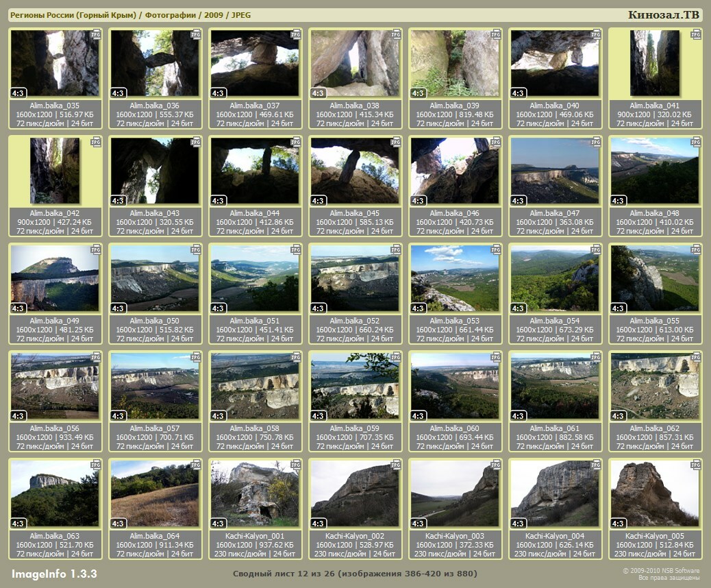Click the JPG badge on Kachi-Kalyon_001 thumbnail
The width and height of the screenshot is (711, 588).
coord(296,465)
